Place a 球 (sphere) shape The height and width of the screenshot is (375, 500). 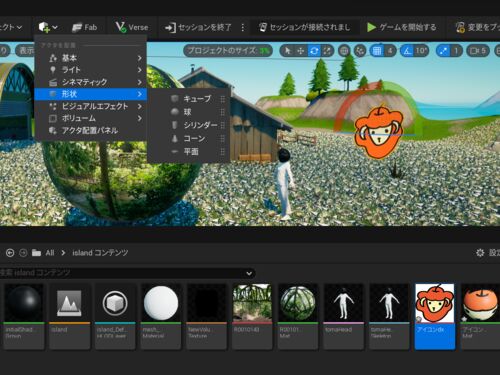197,112
